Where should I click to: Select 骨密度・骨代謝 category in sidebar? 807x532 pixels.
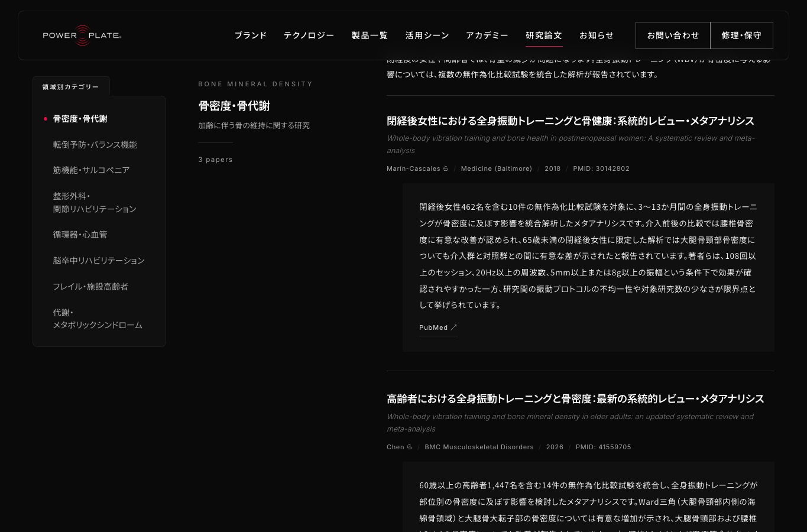(80, 119)
